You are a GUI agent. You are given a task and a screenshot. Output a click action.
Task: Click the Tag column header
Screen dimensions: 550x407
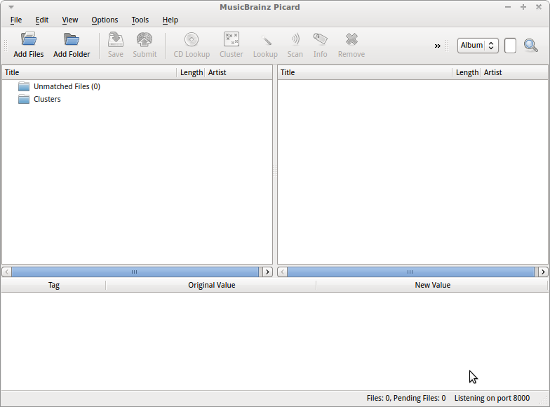[54, 285]
